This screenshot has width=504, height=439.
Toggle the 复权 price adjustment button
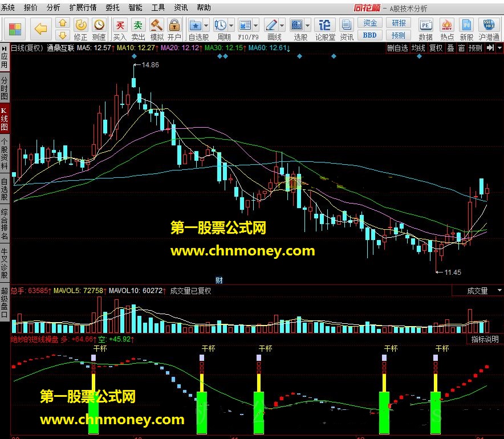pos(436,48)
